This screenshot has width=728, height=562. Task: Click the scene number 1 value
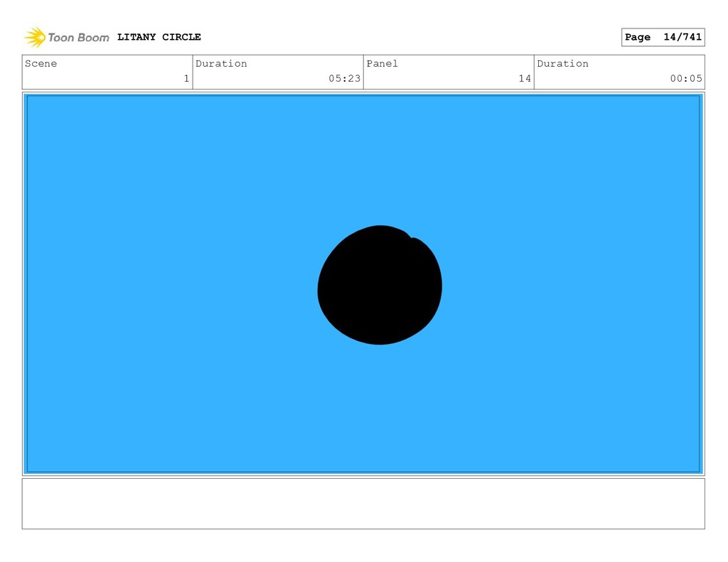pos(187,78)
